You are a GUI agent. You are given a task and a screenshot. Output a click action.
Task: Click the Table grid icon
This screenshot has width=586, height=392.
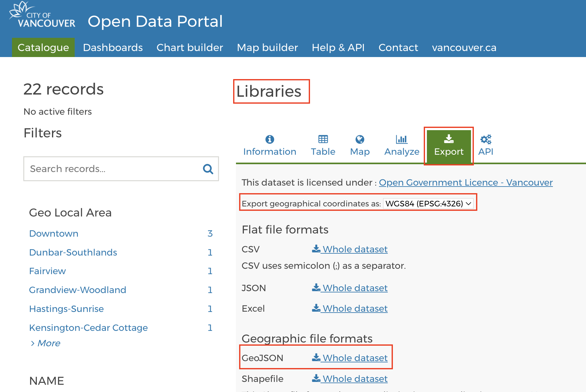tap(323, 139)
